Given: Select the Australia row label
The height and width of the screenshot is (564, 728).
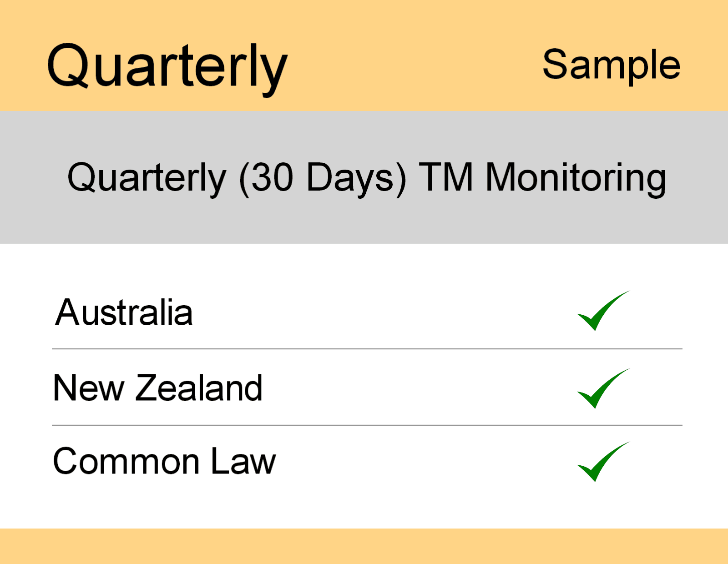Looking at the screenshot, I should pyautogui.click(x=124, y=313).
